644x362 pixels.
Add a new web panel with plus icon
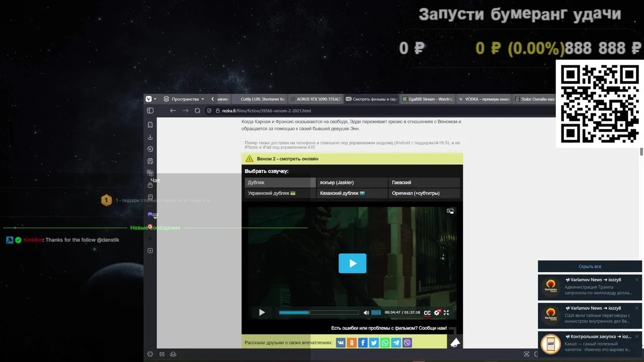150,250
